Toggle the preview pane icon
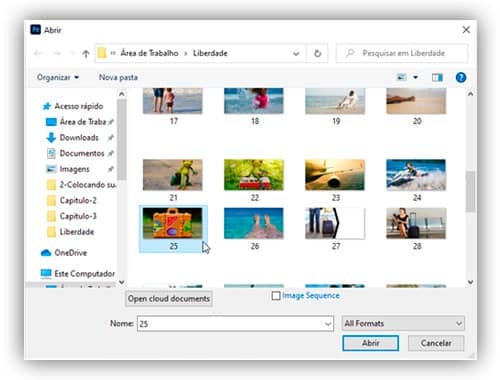 [x=437, y=77]
